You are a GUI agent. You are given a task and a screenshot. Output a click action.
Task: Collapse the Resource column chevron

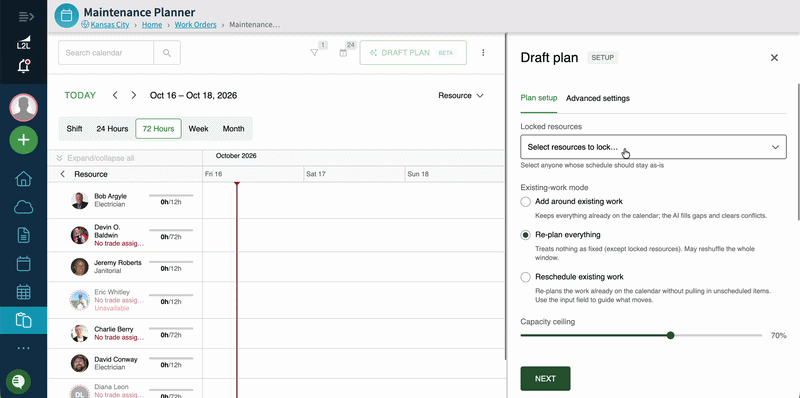click(62, 174)
